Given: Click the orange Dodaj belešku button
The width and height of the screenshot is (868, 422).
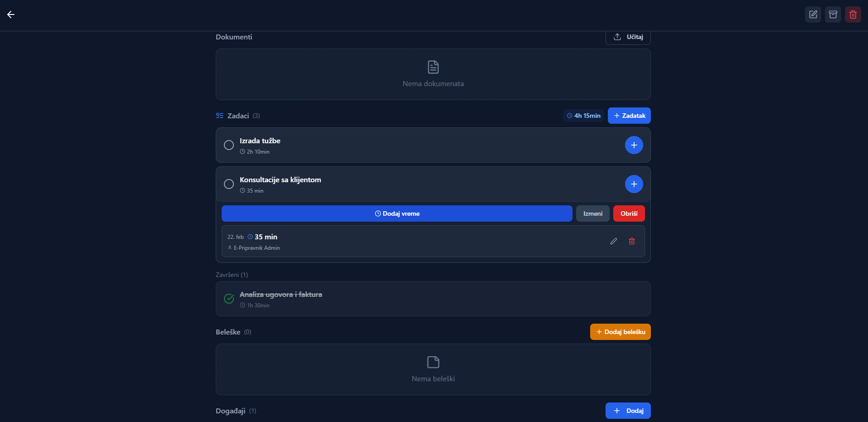Looking at the screenshot, I should point(620,332).
